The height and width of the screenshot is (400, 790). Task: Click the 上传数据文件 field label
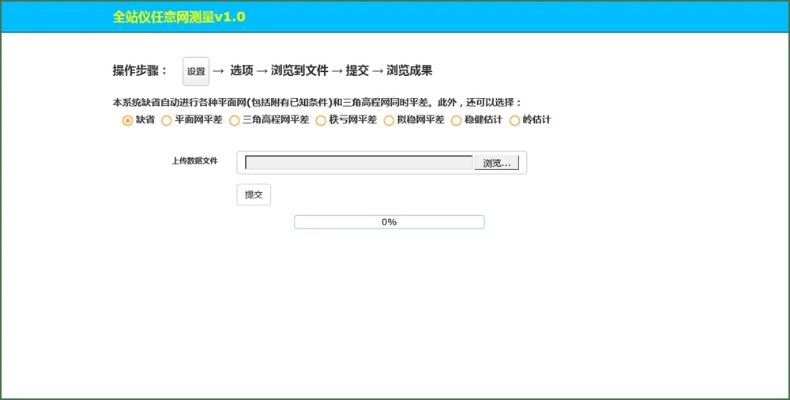pyautogui.click(x=194, y=161)
